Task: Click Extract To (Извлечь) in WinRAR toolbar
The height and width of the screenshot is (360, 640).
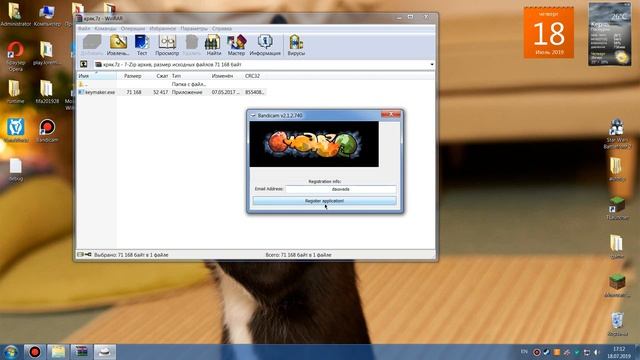Action: [118, 45]
